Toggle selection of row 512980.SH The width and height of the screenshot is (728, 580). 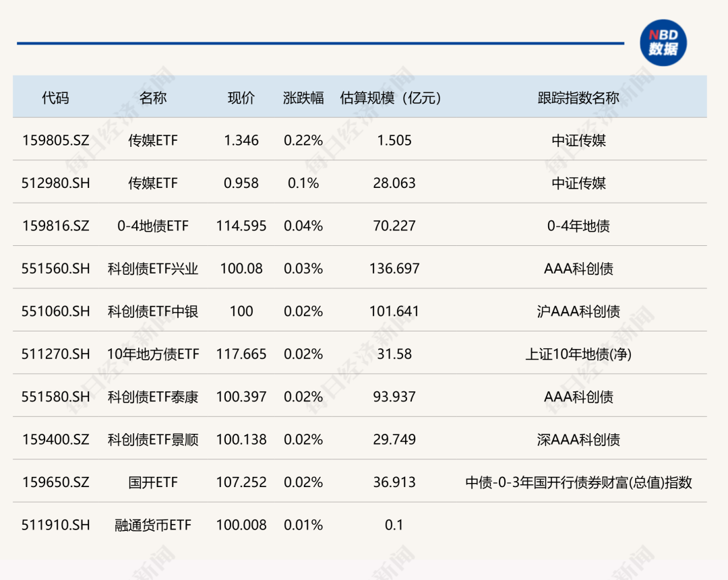coord(54,183)
